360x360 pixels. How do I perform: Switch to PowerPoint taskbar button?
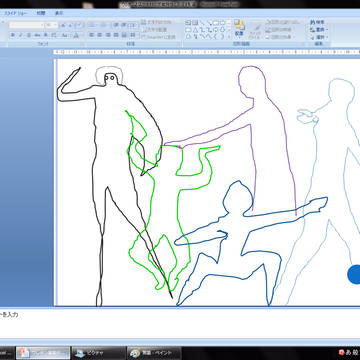click(x=43, y=353)
